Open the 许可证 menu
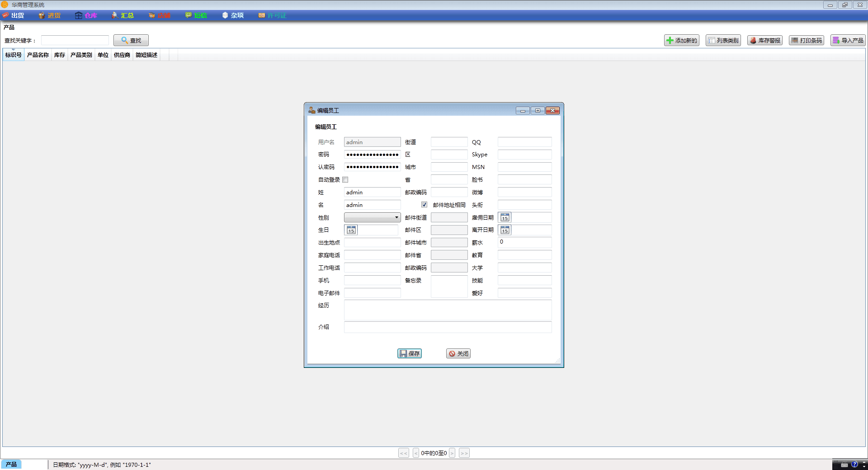Image resolution: width=868 pixels, height=470 pixels. click(273, 15)
